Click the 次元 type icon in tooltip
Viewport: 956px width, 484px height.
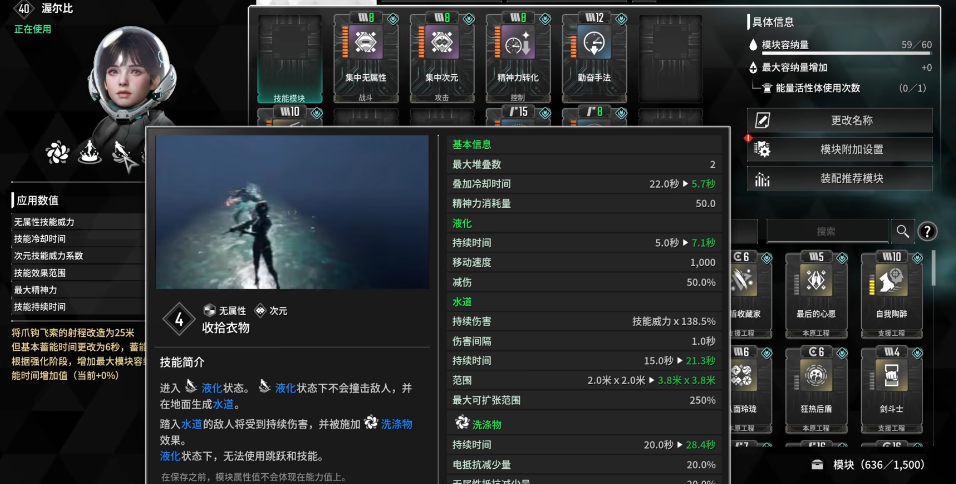pyautogui.click(x=260, y=310)
